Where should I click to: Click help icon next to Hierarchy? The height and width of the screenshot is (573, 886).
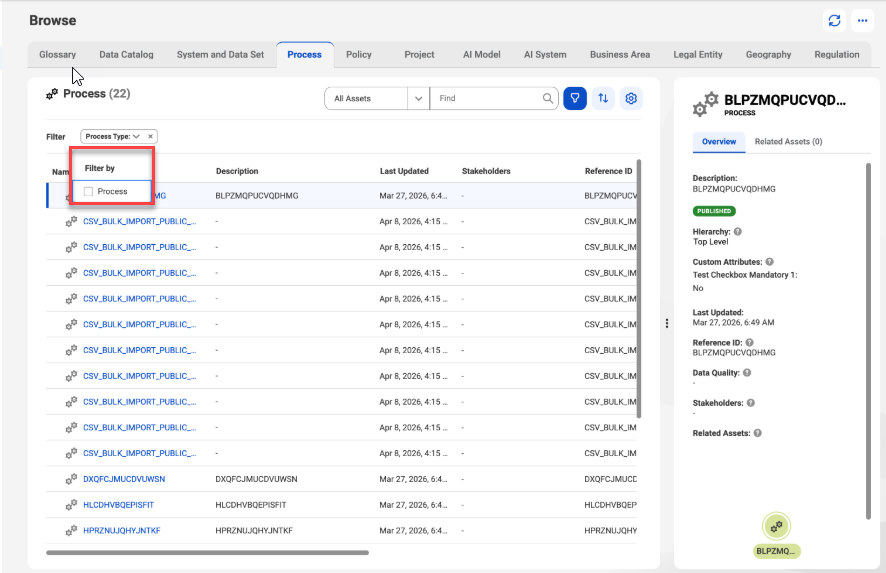pos(737,232)
